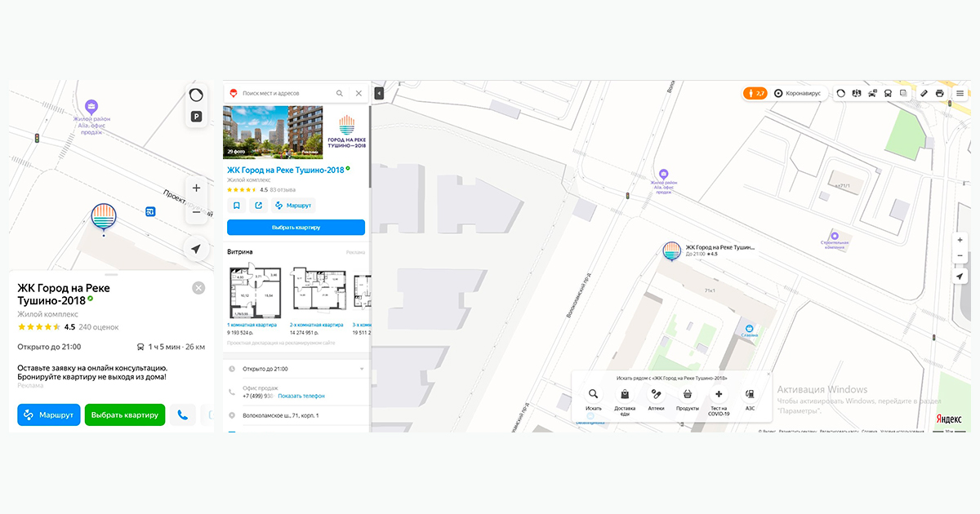Zoom in on the mobile map
The height and width of the screenshot is (514, 980).
click(x=196, y=188)
